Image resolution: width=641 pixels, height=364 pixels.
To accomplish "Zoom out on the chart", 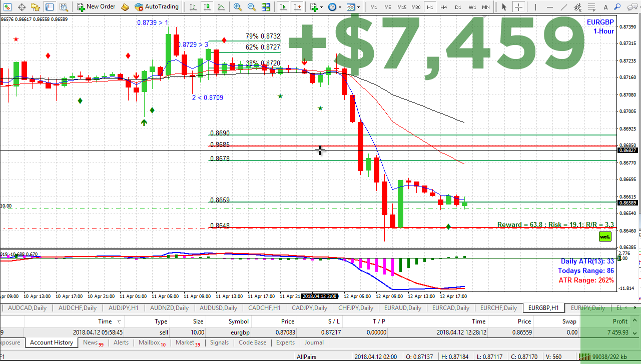I will pos(251,7).
